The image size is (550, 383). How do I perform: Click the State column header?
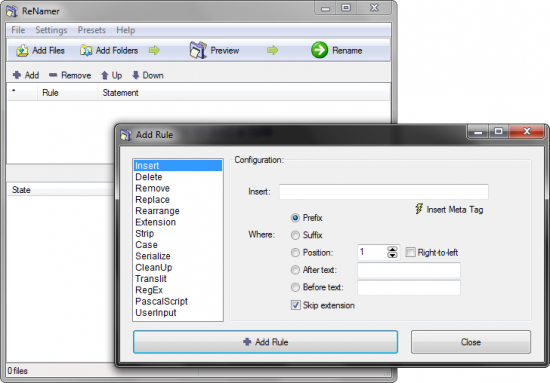click(x=61, y=190)
